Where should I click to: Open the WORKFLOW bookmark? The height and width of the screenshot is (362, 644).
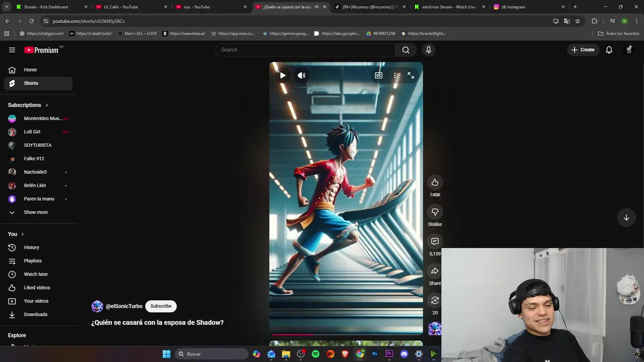click(x=381, y=34)
